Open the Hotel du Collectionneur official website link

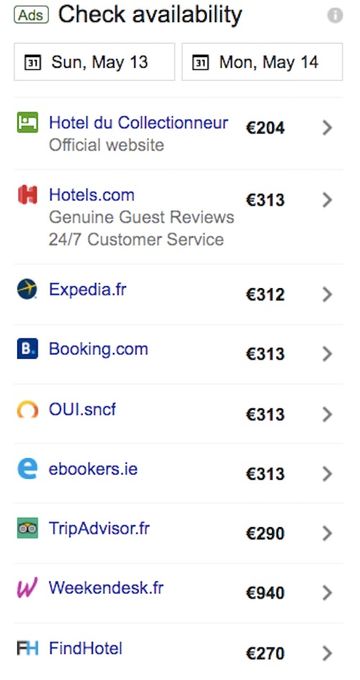(x=138, y=123)
